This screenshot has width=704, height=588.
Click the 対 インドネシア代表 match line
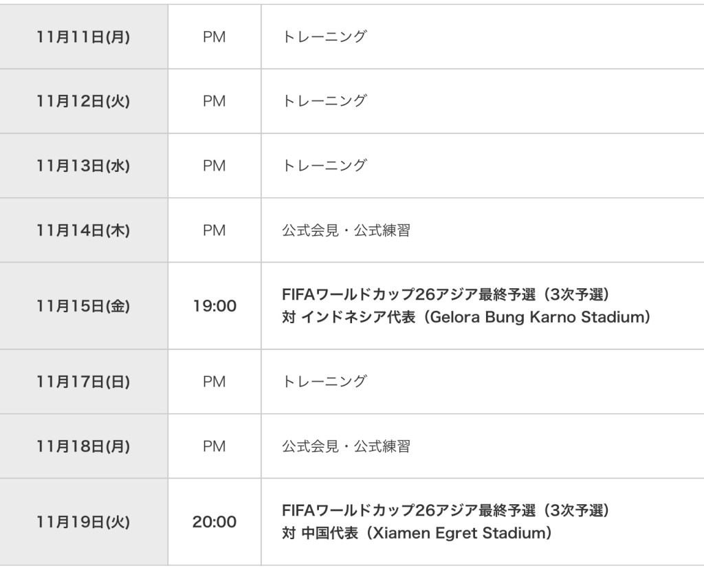[466, 318]
